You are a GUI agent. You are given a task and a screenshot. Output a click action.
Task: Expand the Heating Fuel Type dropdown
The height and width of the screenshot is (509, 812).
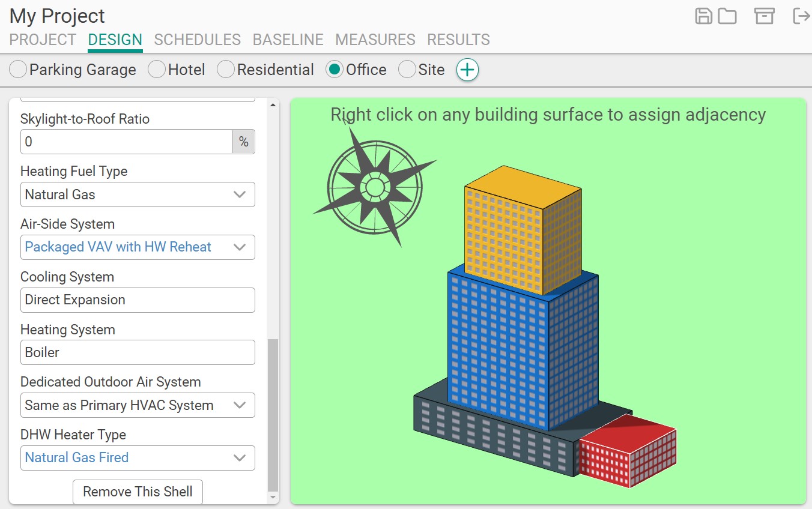tap(138, 194)
